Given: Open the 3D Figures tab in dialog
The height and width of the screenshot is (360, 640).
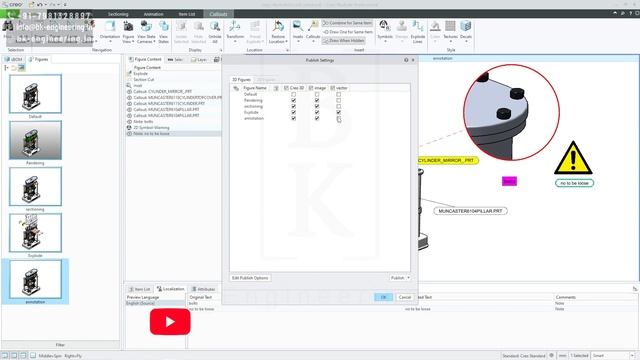Looking at the screenshot, I should pos(241,80).
